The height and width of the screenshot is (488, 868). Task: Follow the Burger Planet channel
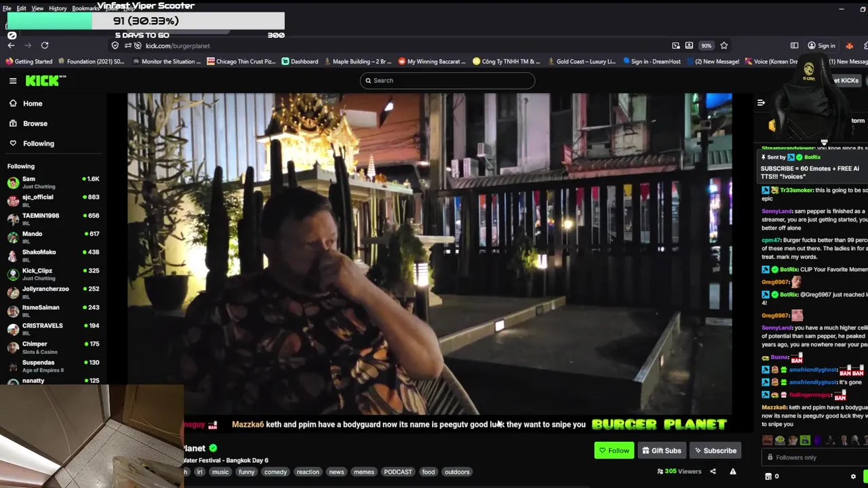[614, 451]
